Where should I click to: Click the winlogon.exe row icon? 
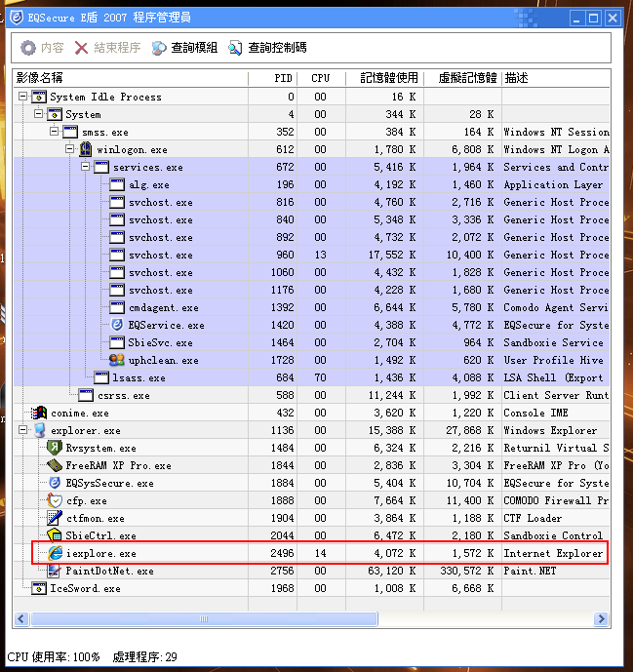(x=86, y=149)
